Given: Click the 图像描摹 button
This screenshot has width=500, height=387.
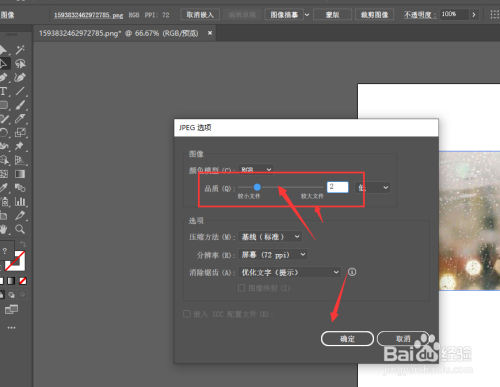Looking at the screenshot, I should click(284, 15).
